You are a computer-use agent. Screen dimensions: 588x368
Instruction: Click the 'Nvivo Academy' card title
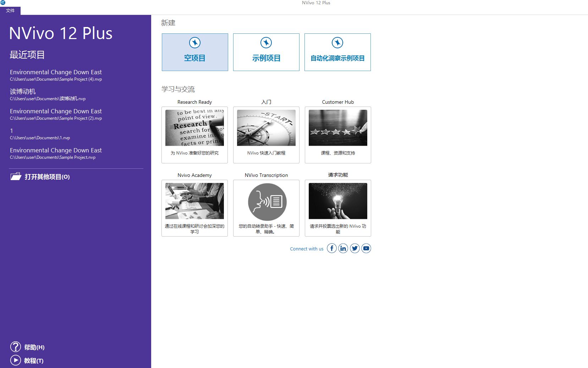tap(194, 175)
